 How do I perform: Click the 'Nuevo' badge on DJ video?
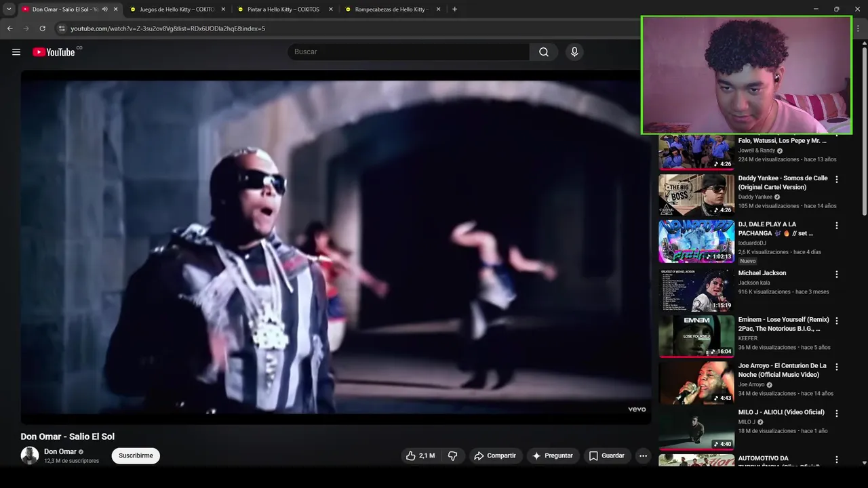(747, 261)
